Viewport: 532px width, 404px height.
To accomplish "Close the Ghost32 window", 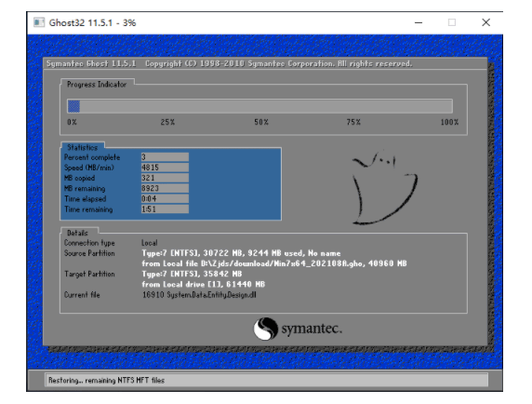I will tap(485, 22).
